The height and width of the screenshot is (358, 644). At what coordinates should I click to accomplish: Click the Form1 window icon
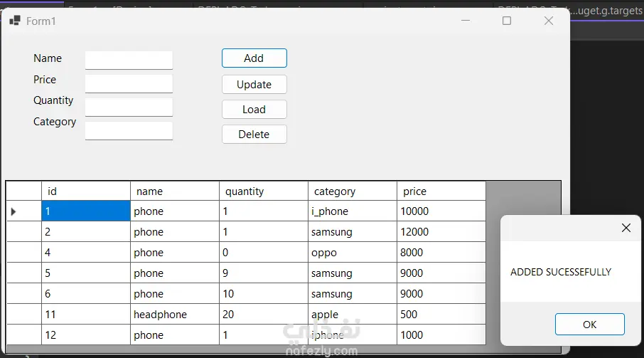click(x=14, y=21)
